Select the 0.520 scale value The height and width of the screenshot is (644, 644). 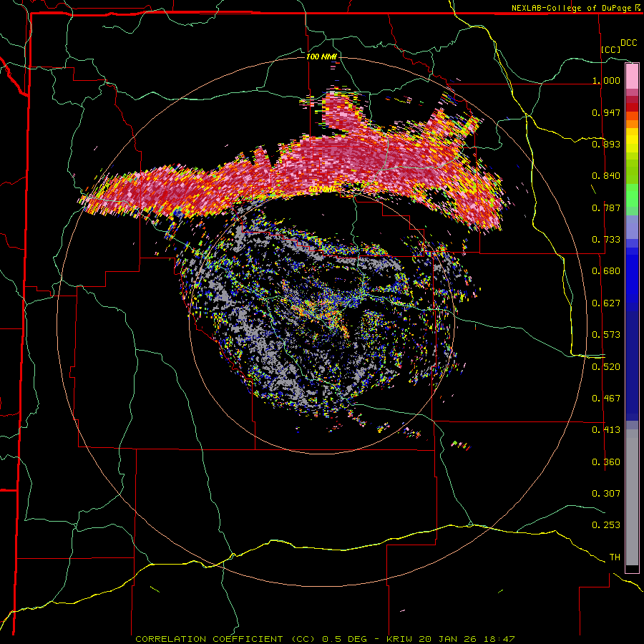click(x=606, y=367)
